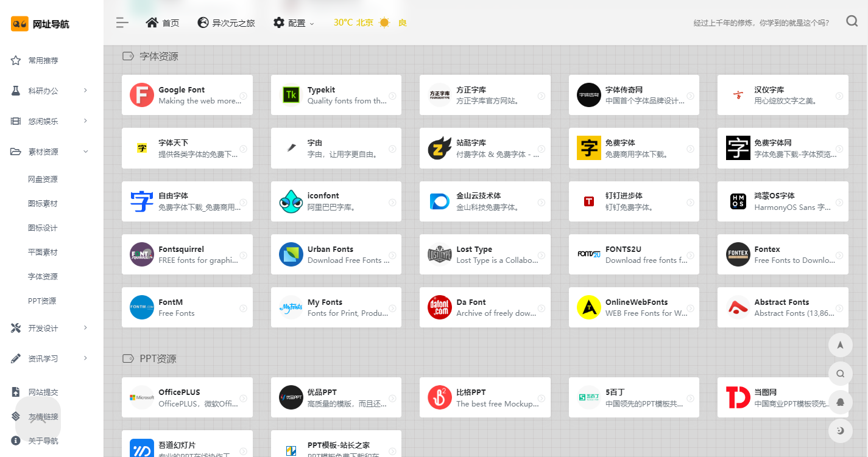
Task: Collapse the 素材资源 sidebar section
Action: click(x=51, y=152)
